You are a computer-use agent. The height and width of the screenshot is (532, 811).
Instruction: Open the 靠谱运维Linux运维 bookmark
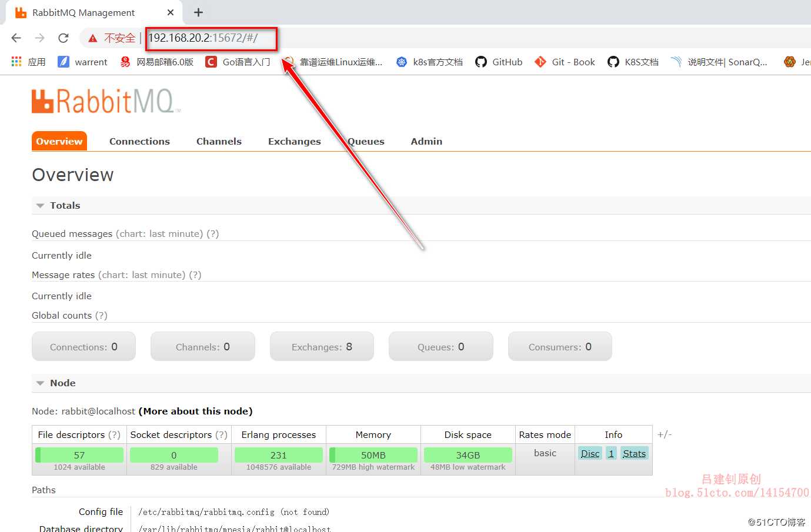(333, 62)
